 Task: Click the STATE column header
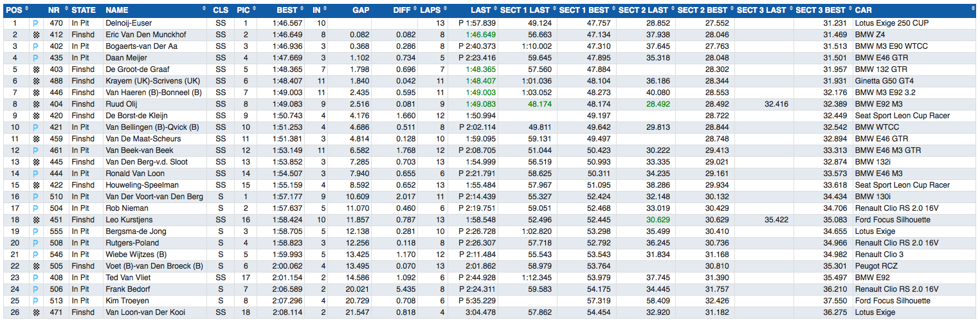[x=84, y=10]
